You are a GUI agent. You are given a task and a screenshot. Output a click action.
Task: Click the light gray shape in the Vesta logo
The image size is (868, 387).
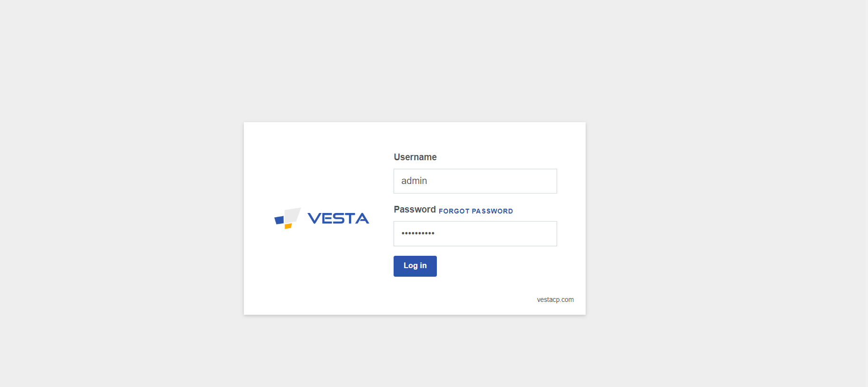293,214
